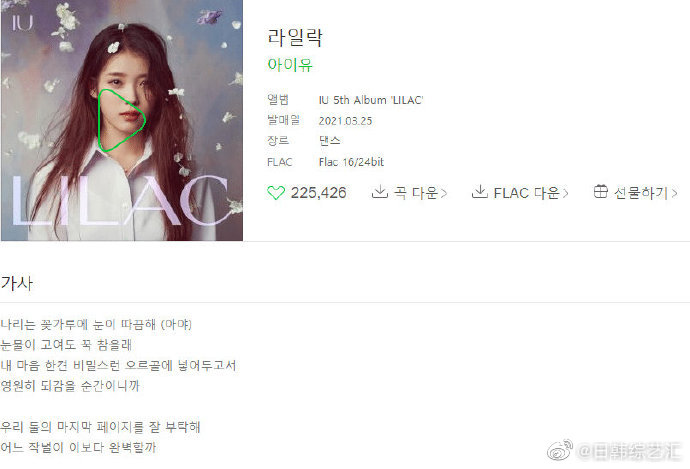This screenshot has width=690, height=469.
Task: Expand the chevron after FLAC 다운
Action: click(565, 193)
